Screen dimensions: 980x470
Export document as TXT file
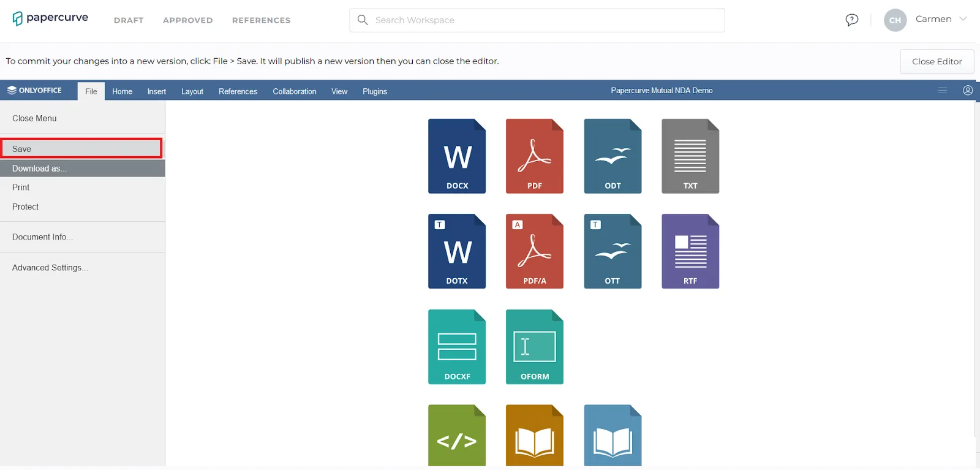(x=690, y=156)
